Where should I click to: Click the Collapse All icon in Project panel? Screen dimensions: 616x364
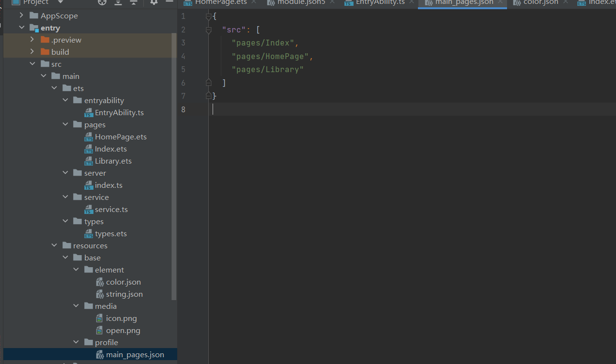point(134,2)
